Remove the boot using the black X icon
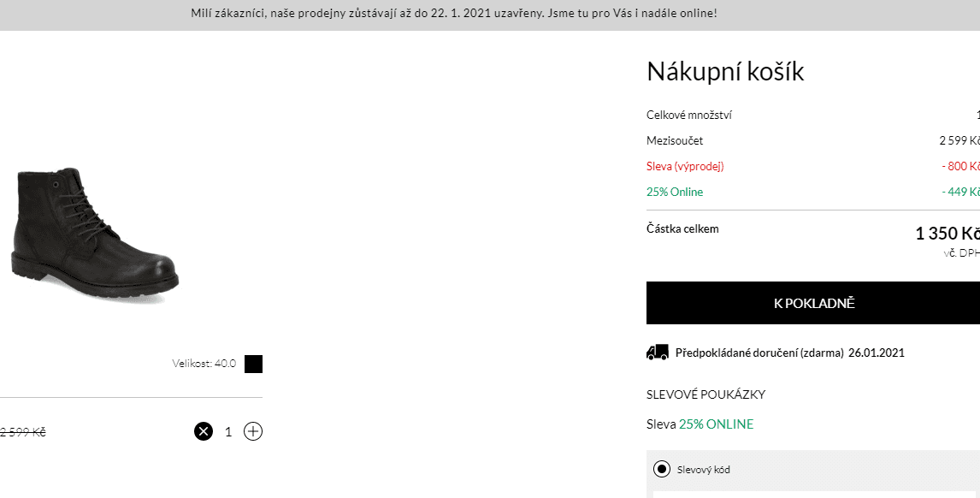 (204, 431)
